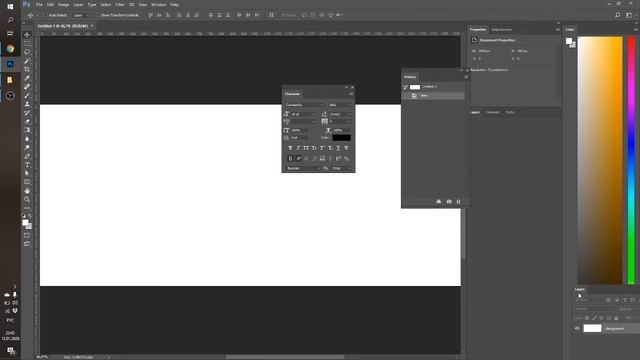Open the File menu

39,4
